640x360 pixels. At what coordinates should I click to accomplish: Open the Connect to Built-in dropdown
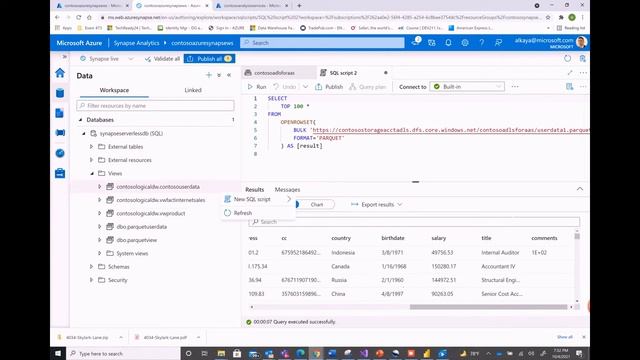point(468,87)
